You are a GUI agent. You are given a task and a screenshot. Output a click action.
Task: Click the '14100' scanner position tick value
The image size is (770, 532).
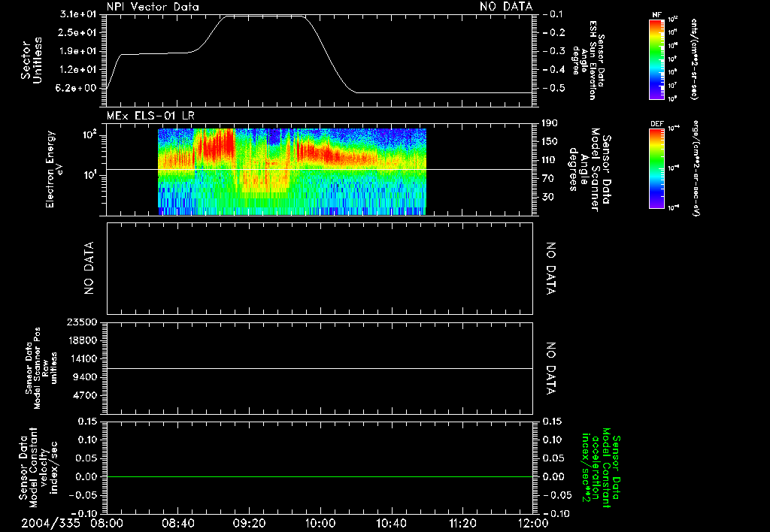[x=81, y=358]
